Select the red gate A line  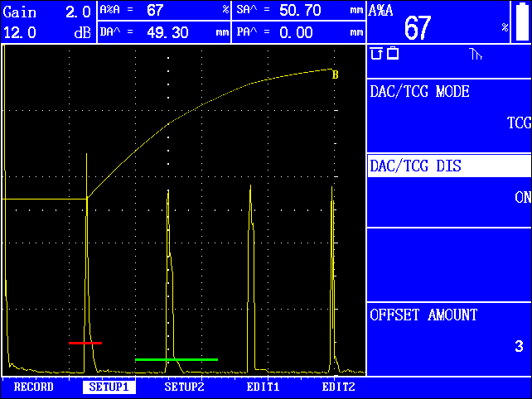tap(85, 342)
